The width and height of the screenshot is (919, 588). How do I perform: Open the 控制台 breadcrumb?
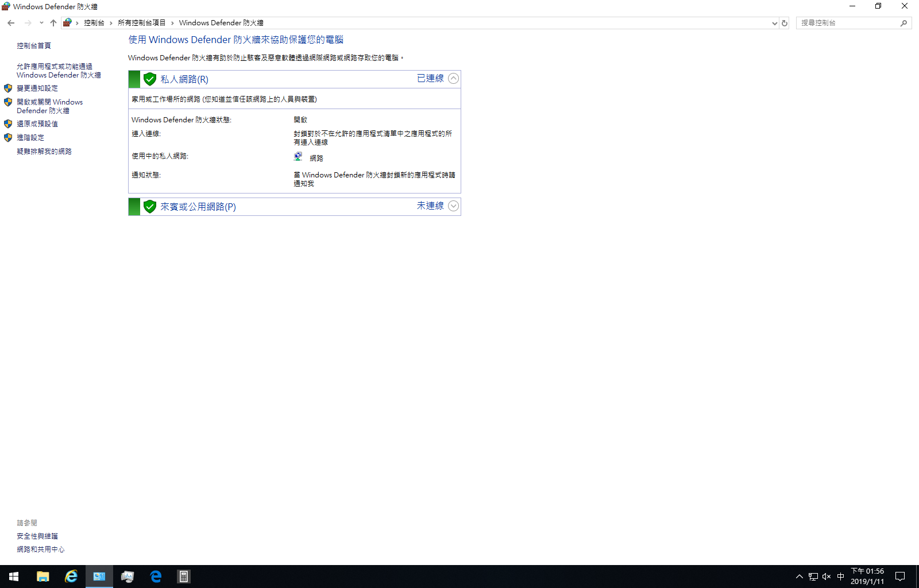coord(94,23)
